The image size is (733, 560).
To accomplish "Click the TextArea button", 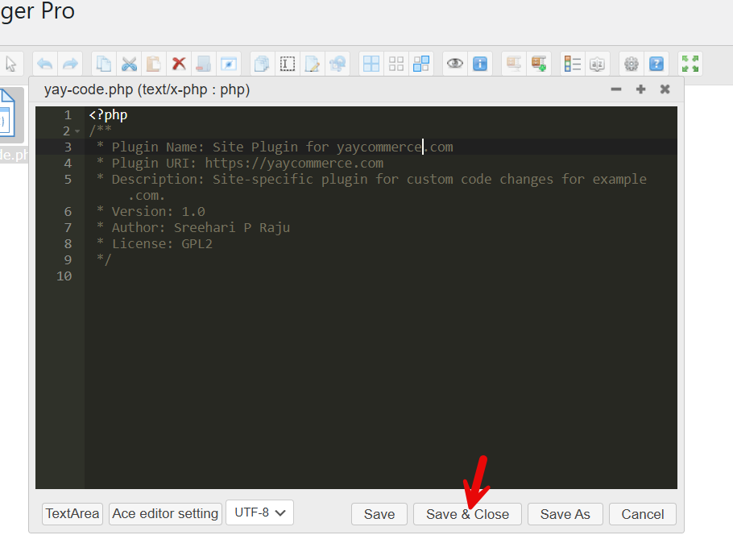I will [x=72, y=513].
